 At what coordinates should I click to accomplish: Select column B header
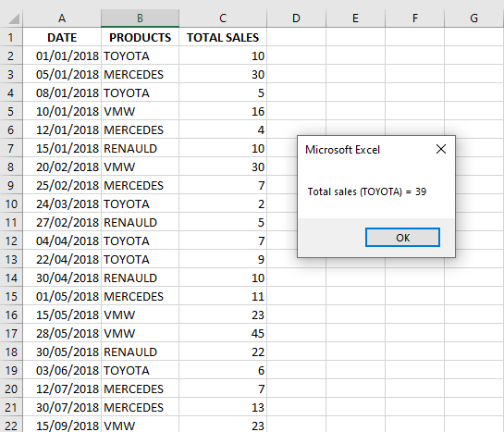click(x=141, y=18)
